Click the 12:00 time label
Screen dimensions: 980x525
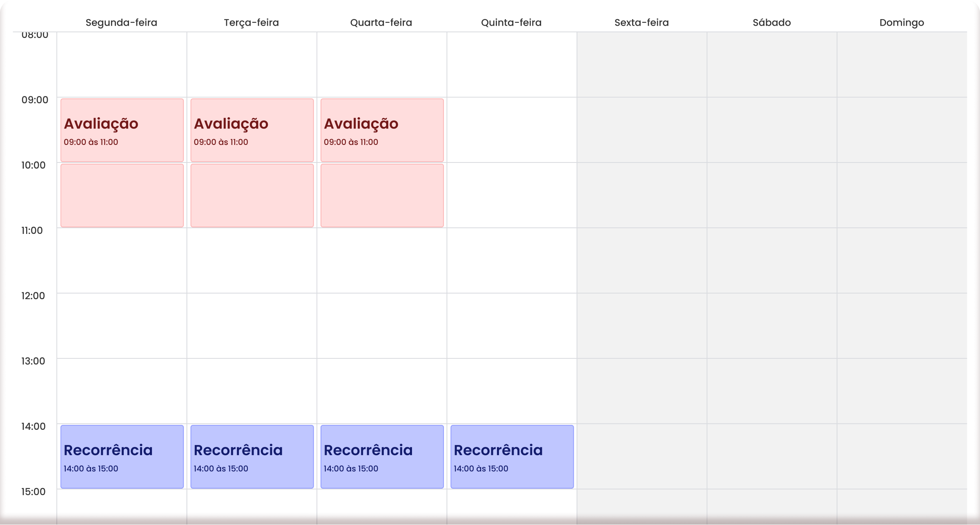[x=33, y=296]
